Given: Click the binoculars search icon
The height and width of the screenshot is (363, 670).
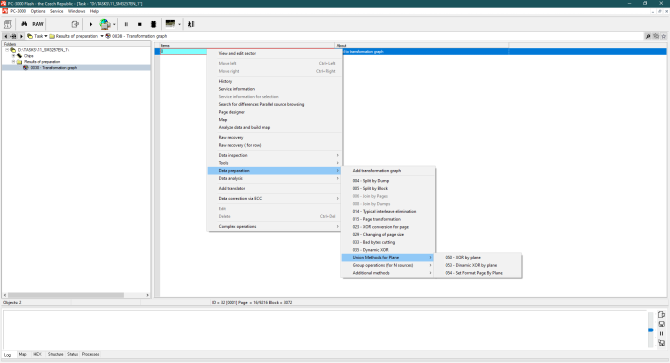Looking at the screenshot, I should pos(24,24).
